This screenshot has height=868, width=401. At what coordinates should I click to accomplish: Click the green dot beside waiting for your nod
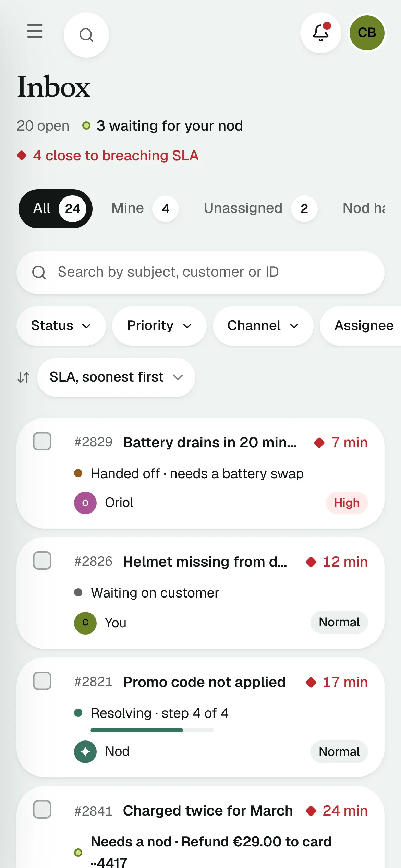[86, 125]
